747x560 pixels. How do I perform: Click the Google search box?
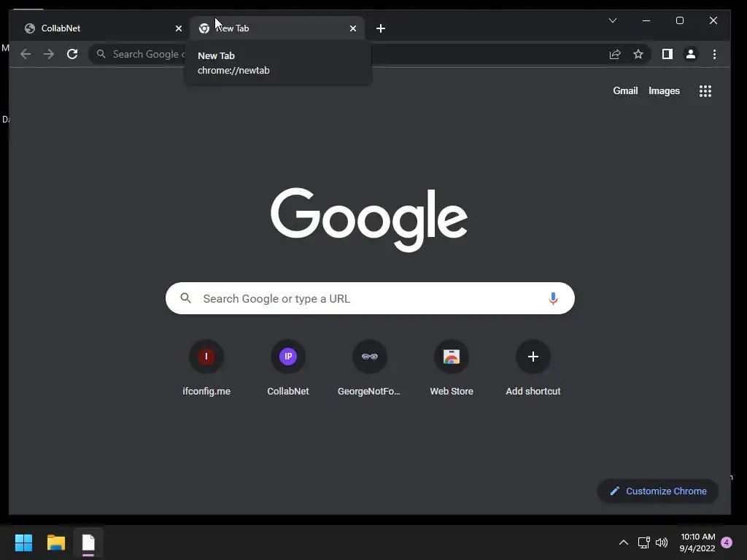tap(370, 298)
